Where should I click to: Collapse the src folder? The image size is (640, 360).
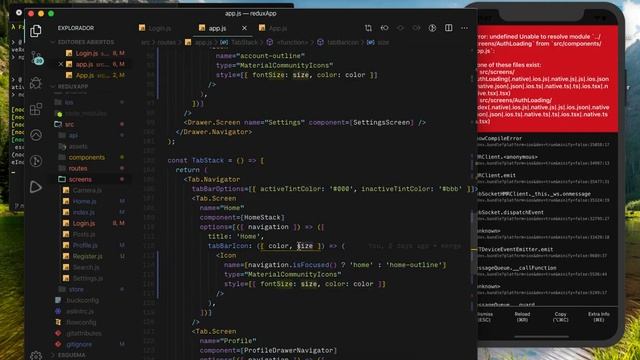coord(69,124)
